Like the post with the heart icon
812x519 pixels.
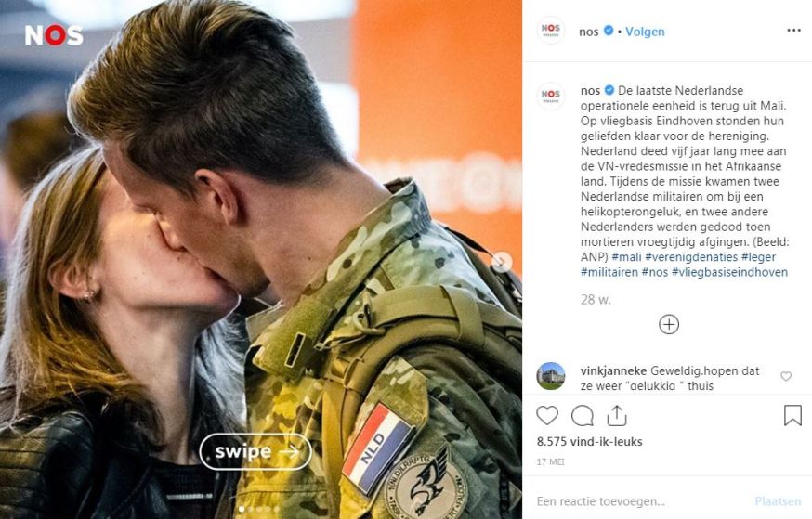pos(547,416)
